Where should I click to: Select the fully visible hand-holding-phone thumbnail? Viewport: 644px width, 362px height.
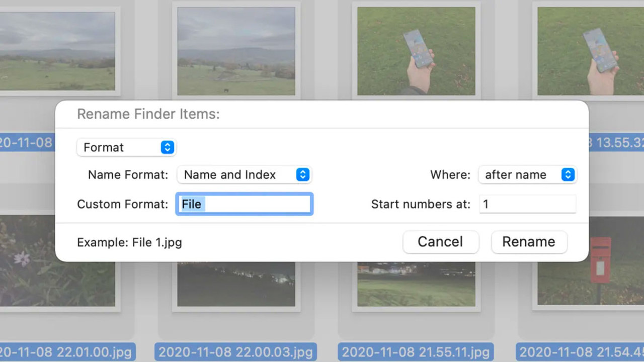click(x=416, y=51)
